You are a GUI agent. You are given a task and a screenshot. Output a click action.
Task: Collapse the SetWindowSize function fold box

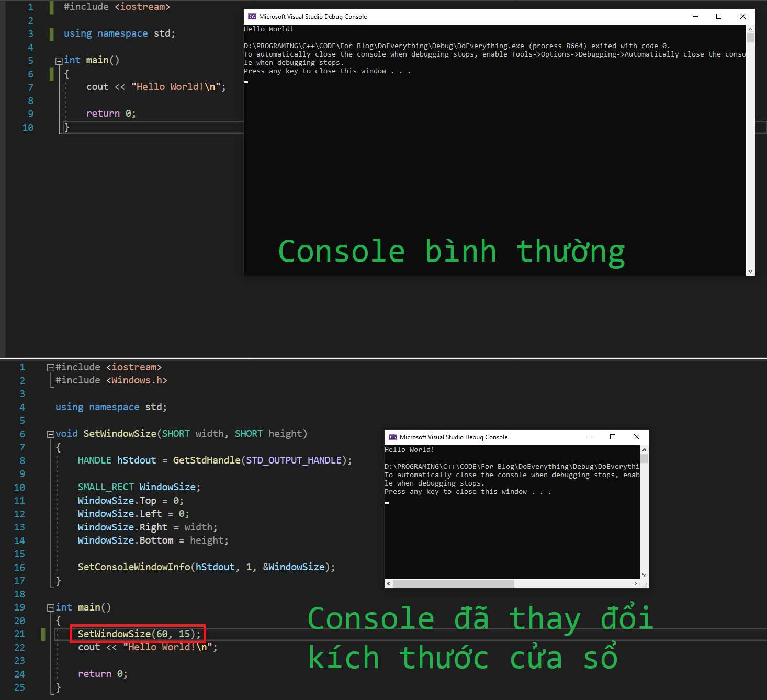tap(50, 433)
